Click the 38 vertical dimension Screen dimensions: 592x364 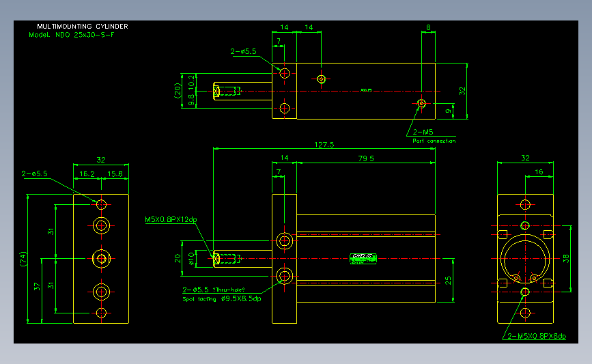(566, 259)
